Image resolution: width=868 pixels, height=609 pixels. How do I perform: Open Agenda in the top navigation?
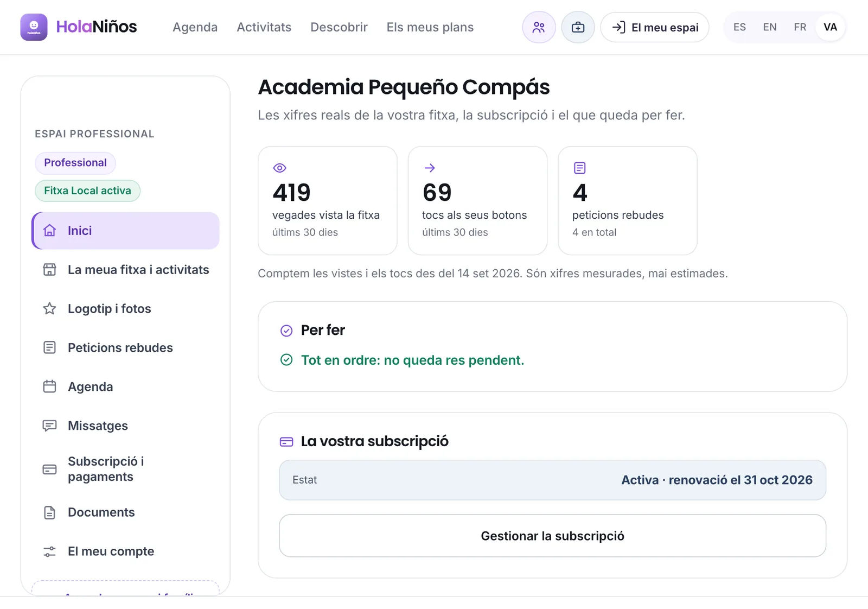pos(195,27)
